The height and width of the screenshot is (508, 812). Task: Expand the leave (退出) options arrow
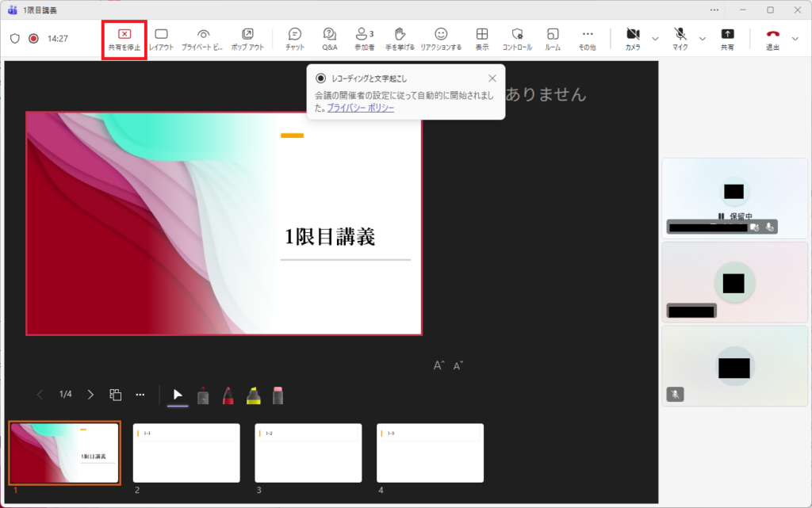[x=795, y=38]
